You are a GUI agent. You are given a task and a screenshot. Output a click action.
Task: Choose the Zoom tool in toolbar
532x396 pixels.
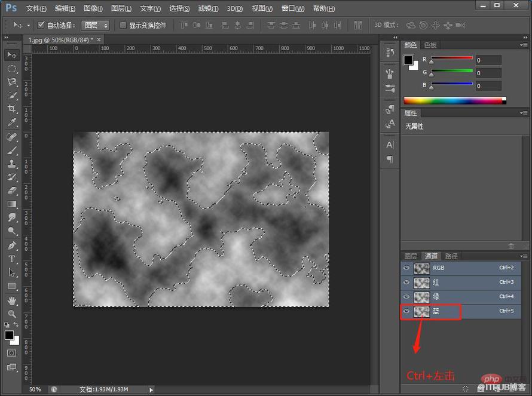[x=12, y=314]
